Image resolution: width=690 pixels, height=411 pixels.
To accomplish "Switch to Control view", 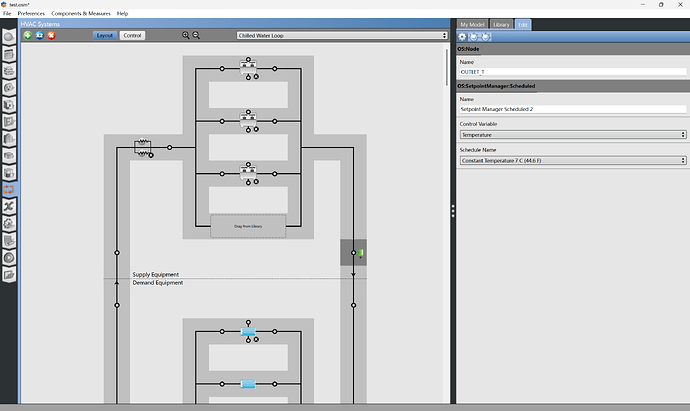I will pos(132,35).
